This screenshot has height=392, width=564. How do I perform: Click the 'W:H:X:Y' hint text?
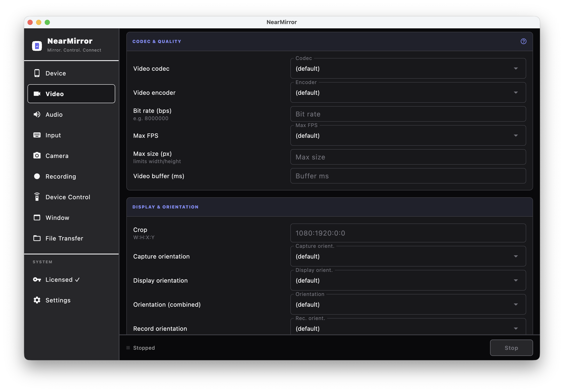coord(144,237)
